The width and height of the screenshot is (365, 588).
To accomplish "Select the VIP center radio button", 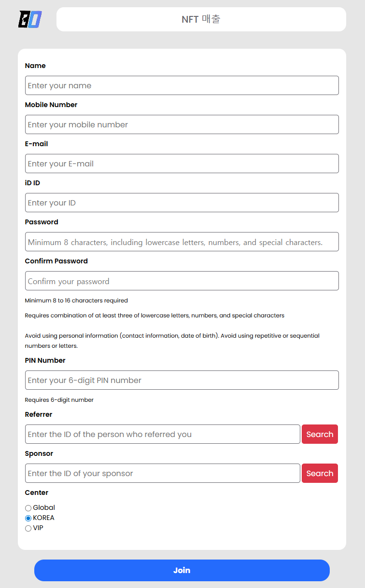I will pyautogui.click(x=28, y=528).
